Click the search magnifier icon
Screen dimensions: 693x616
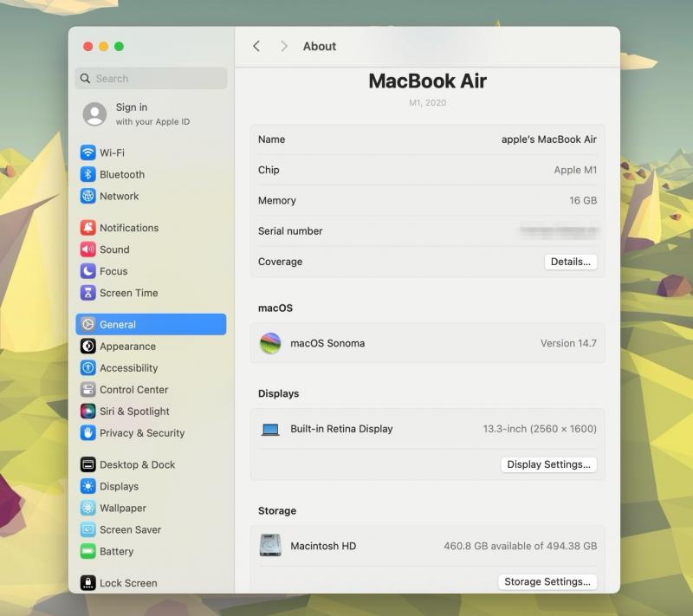(85, 78)
